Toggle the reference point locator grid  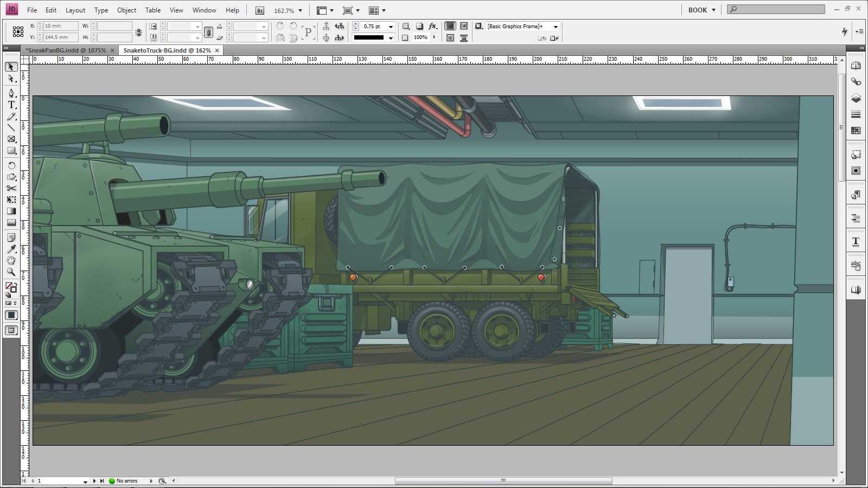coord(18,32)
